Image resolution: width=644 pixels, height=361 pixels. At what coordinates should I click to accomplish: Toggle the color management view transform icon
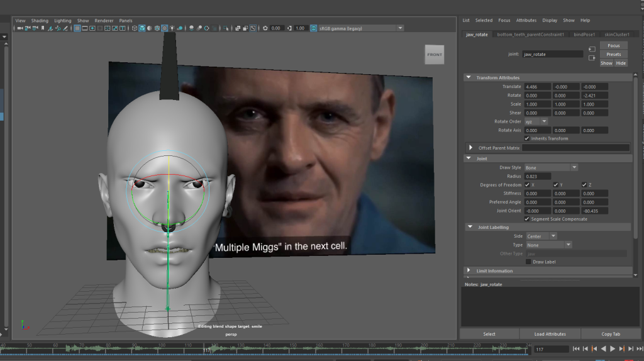click(x=313, y=28)
